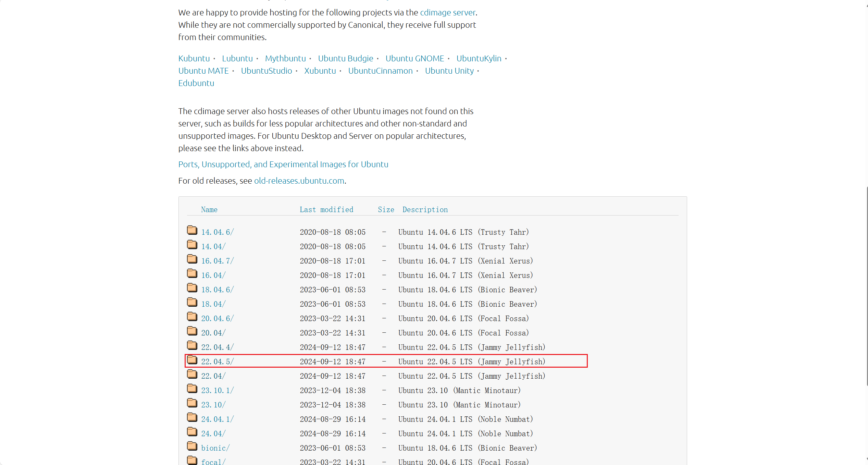The width and height of the screenshot is (868, 465).
Task: Open the folder icon beside 16.04.7/
Action: pyautogui.click(x=192, y=259)
